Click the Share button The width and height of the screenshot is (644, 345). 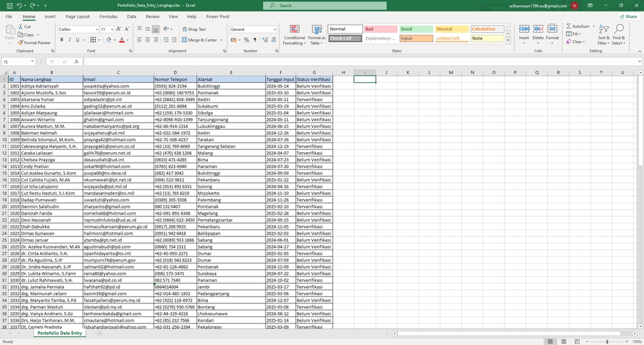pos(629,16)
